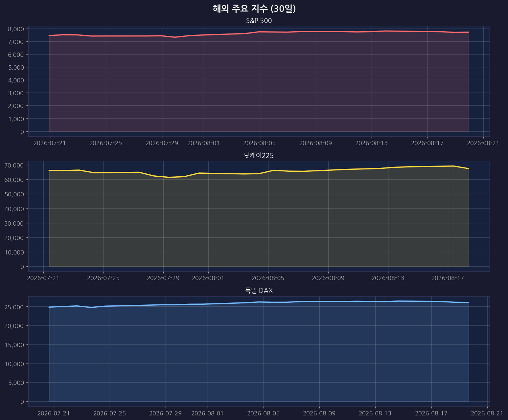508x420 pixels.
Task: Click the 2026-08-13 tick on DAX axis
Action: 375,413
